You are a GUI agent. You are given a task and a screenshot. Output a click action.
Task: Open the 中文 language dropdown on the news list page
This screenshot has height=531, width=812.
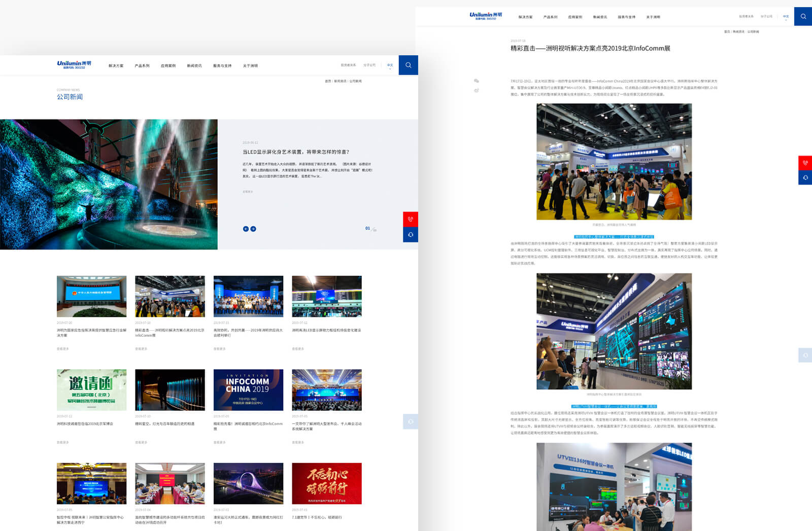click(x=390, y=65)
